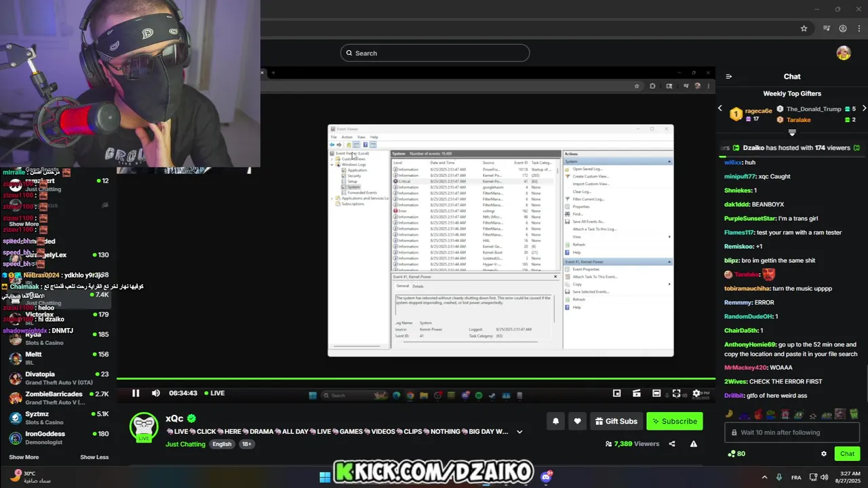Open Discord from the taskbar
The image size is (868, 488).
pyautogui.click(x=546, y=477)
